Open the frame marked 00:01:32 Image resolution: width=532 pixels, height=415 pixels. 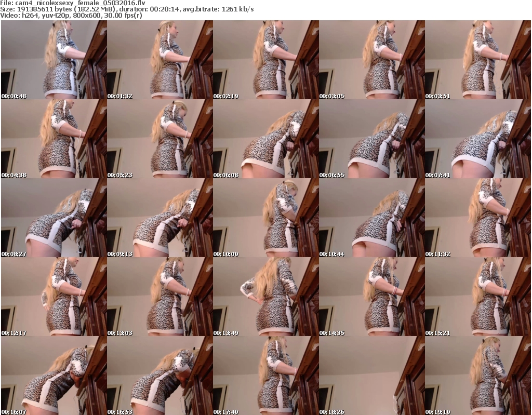(x=160, y=60)
